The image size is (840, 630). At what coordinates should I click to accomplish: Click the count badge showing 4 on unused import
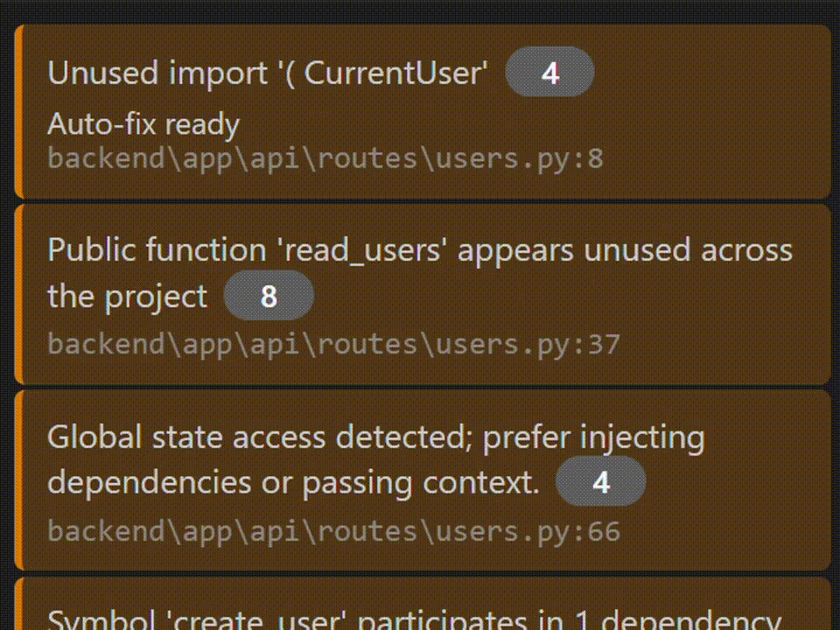click(549, 73)
